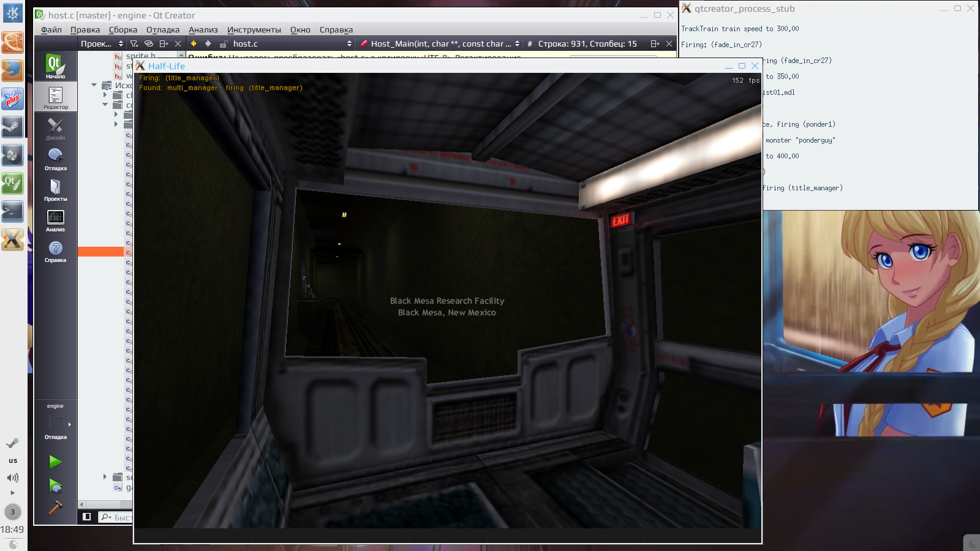This screenshot has height=551, width=980.
Task: Open the host.c document dropdown
Action: [292, 43]
